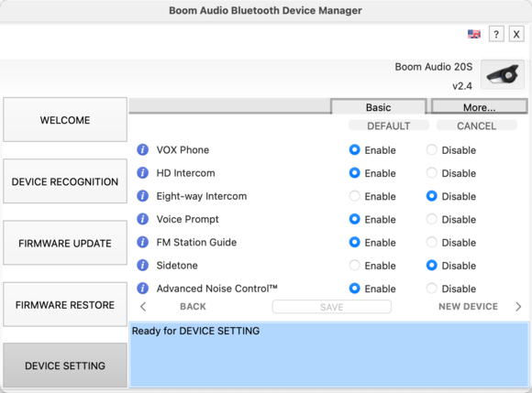The height and width of the screenshot is (393, 532).
Task: Click the language flag icon
Action: pos(474,34)
